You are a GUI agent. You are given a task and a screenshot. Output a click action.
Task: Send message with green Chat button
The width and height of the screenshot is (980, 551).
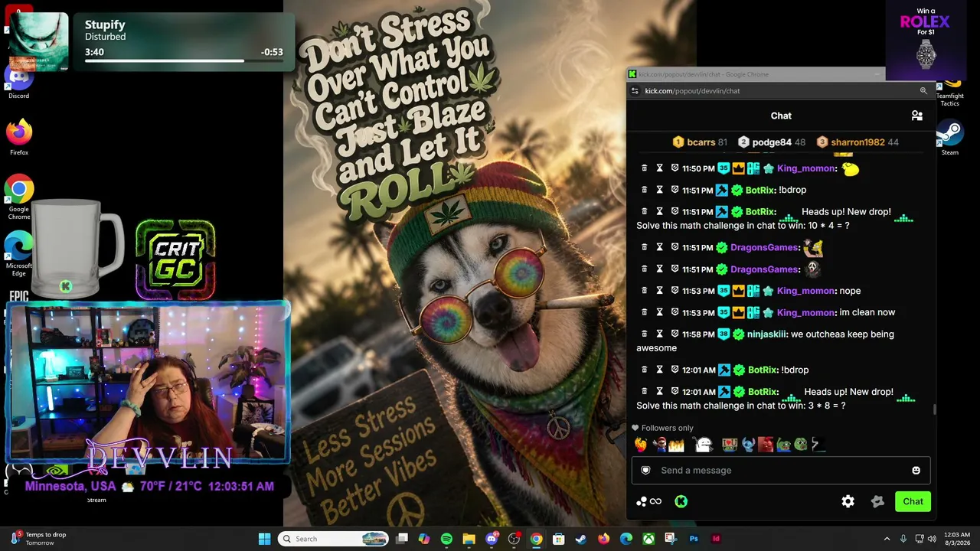coord(913,501)
